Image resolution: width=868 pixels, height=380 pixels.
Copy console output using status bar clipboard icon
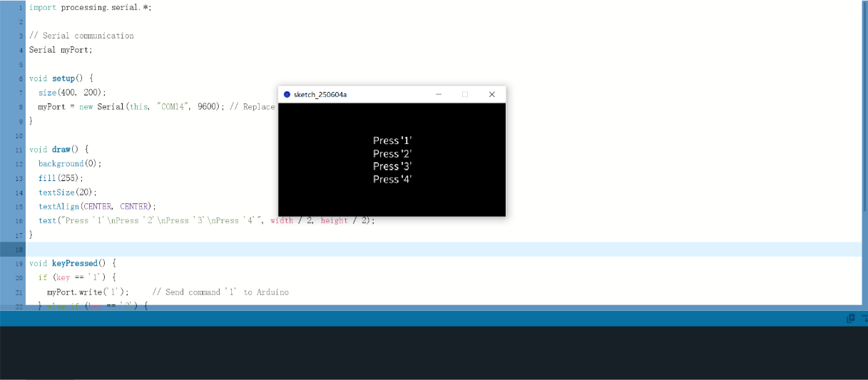851,319
